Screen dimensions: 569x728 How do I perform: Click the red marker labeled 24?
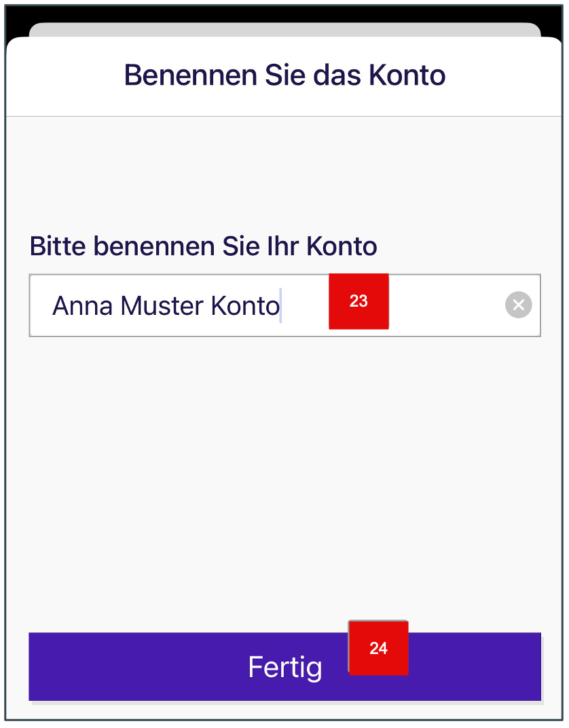378,648
